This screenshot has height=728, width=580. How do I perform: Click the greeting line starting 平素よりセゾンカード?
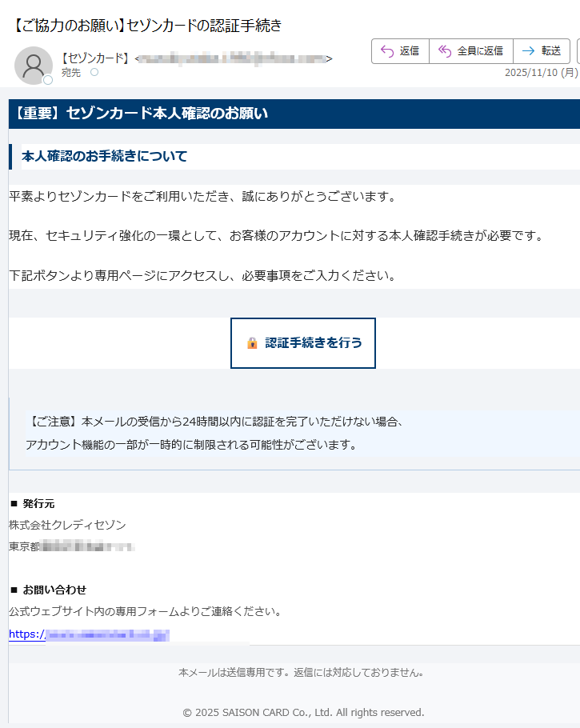tap(203, 197)
